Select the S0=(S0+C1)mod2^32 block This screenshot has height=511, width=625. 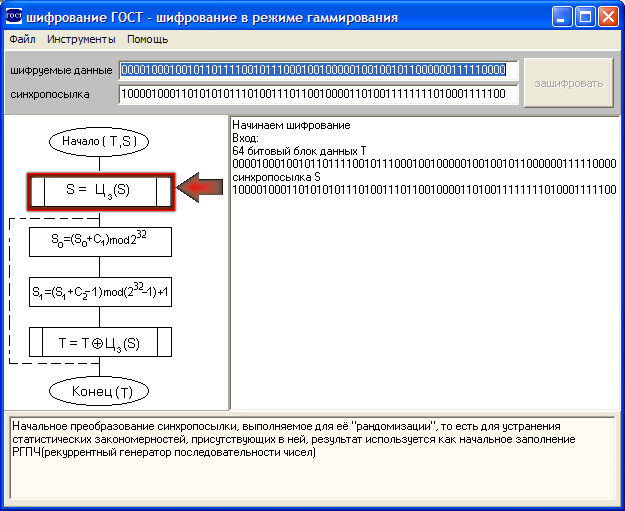click(100, 242)
